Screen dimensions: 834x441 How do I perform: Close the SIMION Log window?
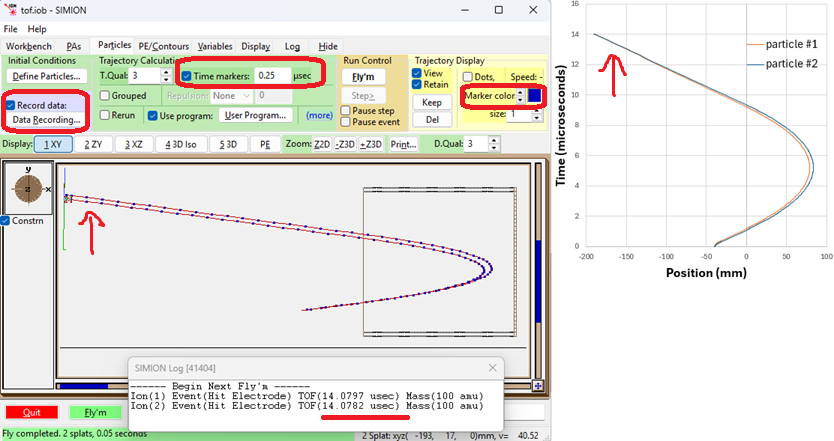click(493, 368)
